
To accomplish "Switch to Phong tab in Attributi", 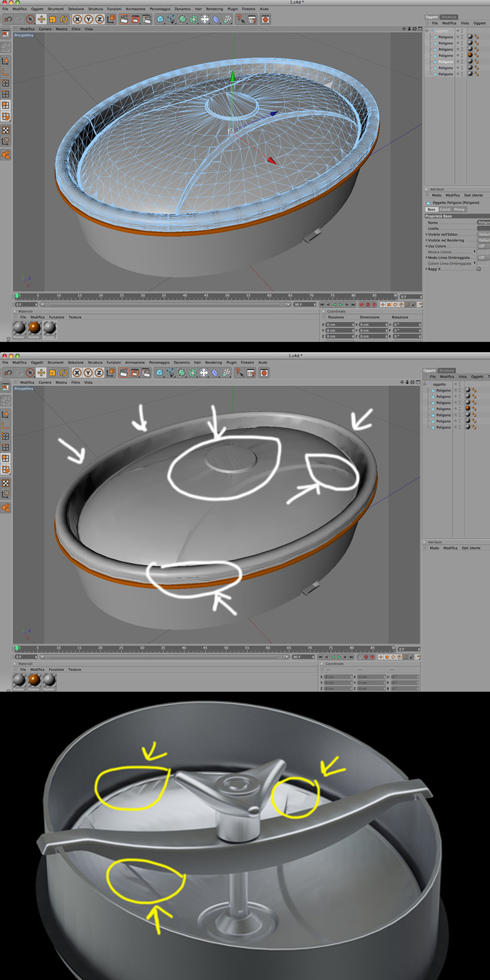I will 459,209.
